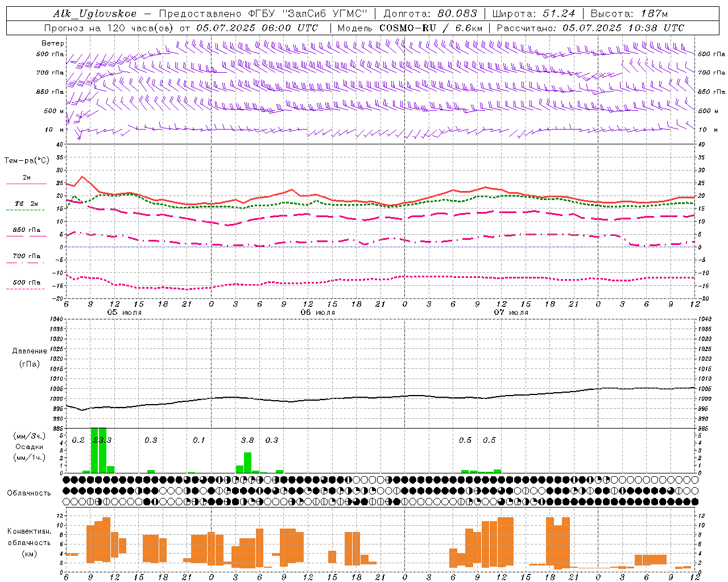Click the line sample under the 2м legend
The width and height of the screenshot is (728, 582).
coord(26,184)
